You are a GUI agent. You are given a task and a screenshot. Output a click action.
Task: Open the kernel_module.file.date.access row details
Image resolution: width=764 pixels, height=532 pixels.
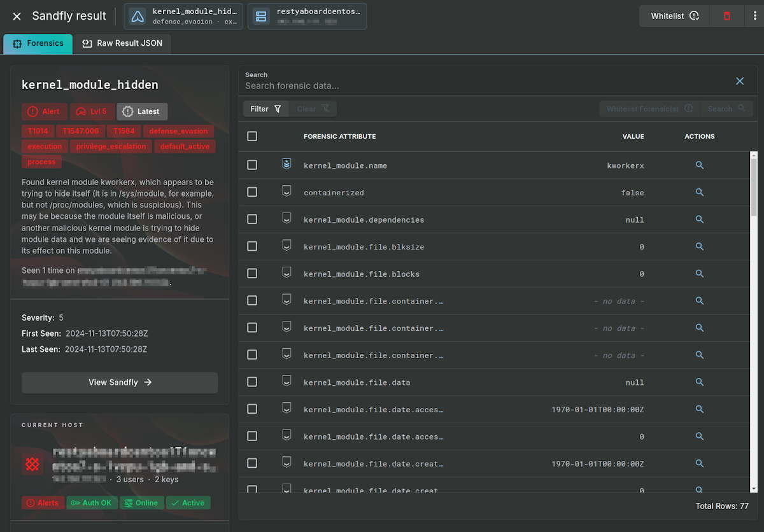pyautogui.click(x=699, y=409)
